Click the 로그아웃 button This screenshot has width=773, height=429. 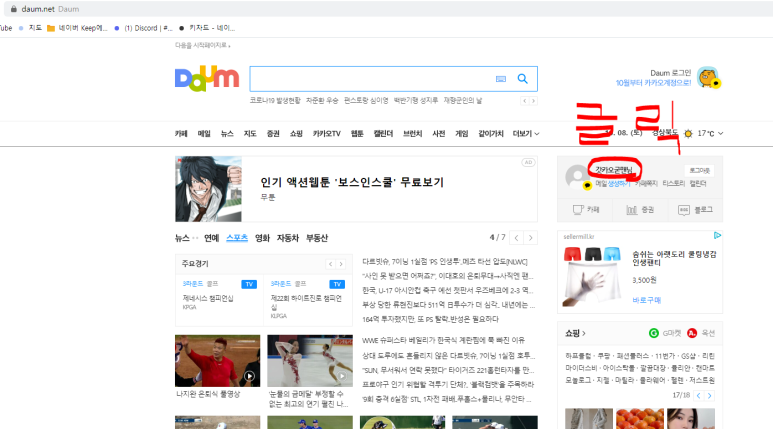click(x=700, y=171)
